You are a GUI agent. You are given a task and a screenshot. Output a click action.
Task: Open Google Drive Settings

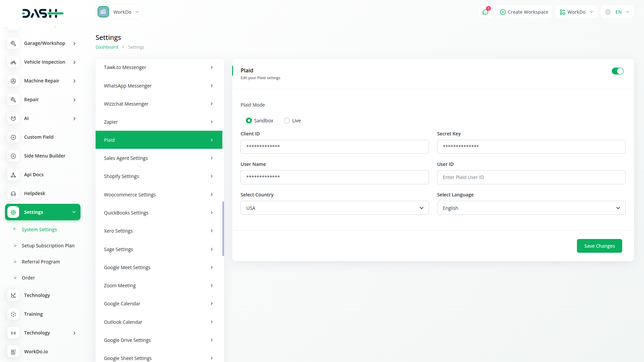pyautogui.click(x=159, y=340)
